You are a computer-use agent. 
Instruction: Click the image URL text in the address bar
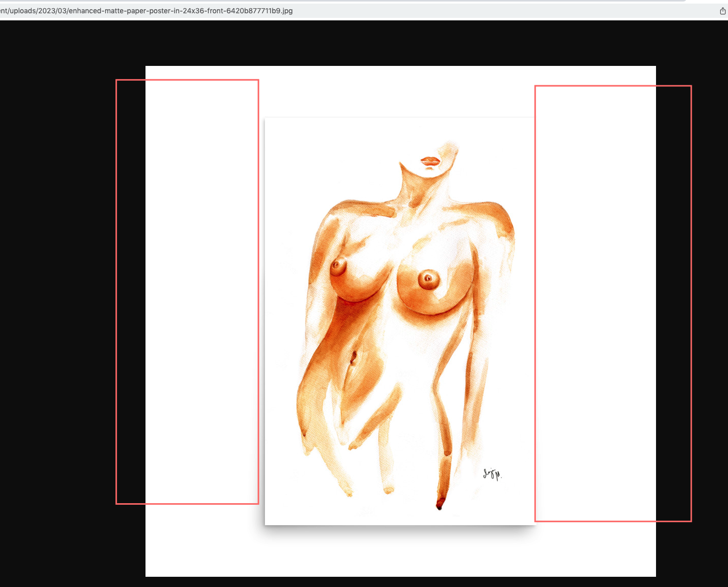[x=147, y=11]
